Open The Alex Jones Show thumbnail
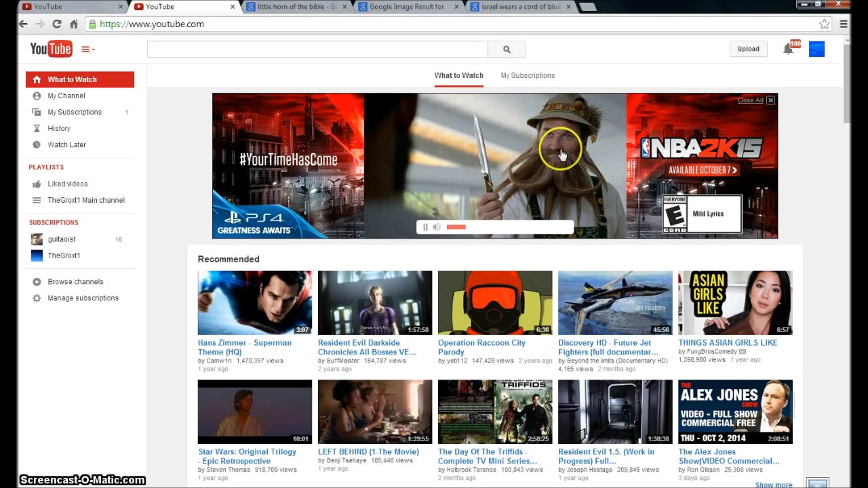This screenshot has height=488, width=868. click(x=735, y=412)
